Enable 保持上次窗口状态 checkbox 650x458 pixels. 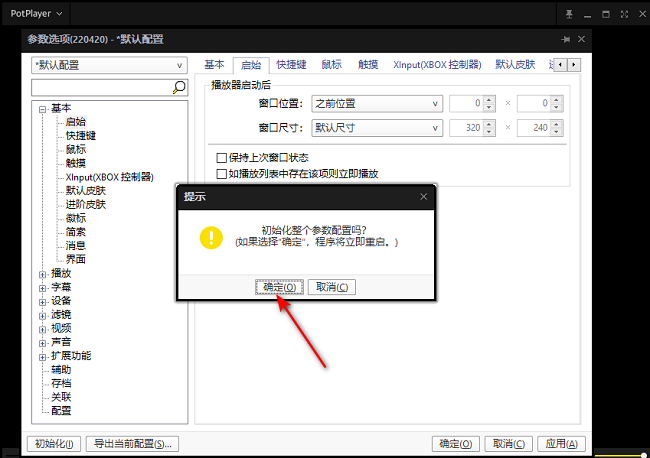coord(222,158)
